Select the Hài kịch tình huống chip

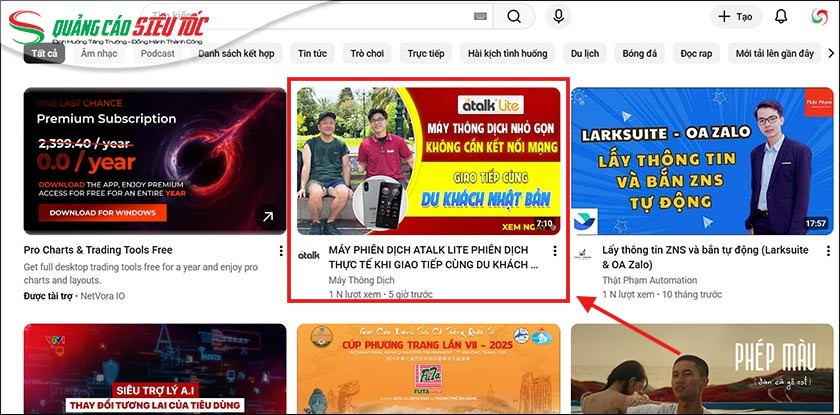point(507,54)
